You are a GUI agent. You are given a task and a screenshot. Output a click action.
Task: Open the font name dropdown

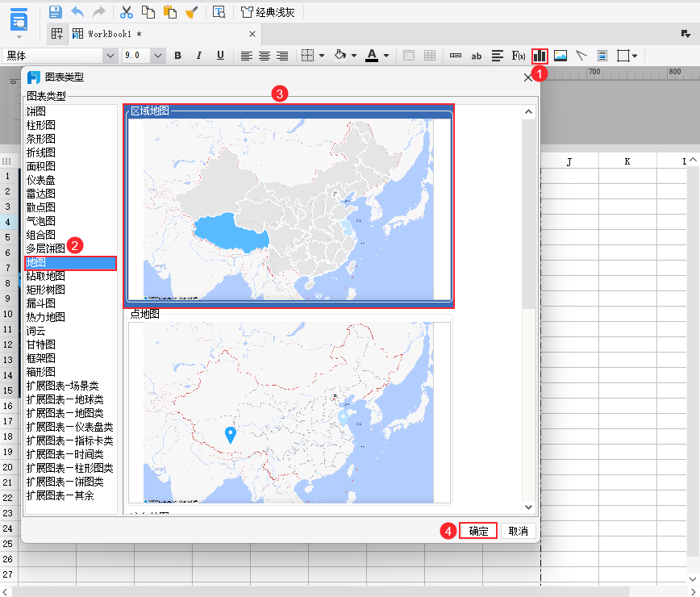[110, 56]
